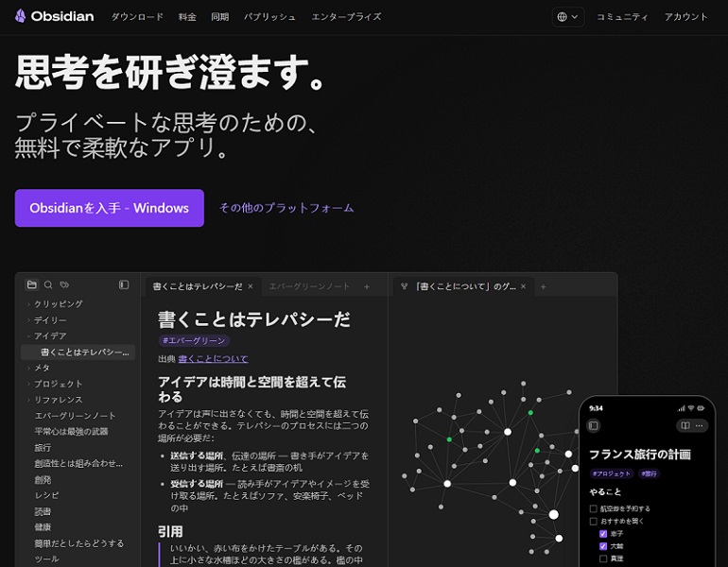Open the 料金 menu item
The image size is (728, 567).
click(x=187, y=17)
